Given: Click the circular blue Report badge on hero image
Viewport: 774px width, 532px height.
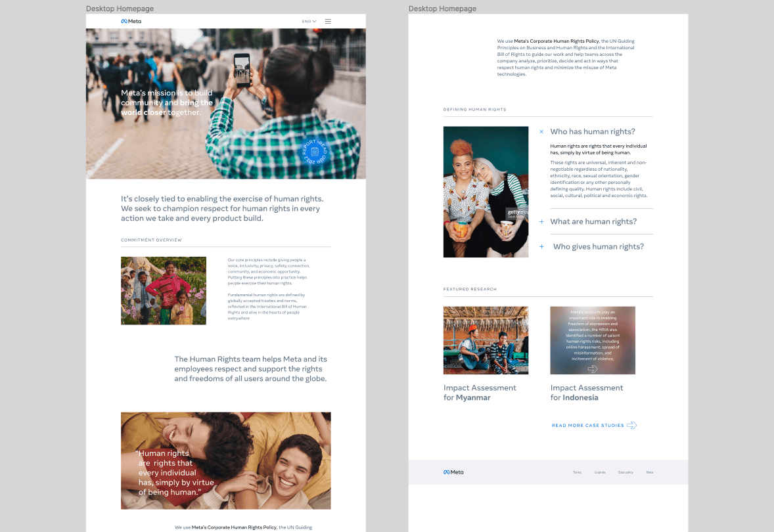Looking at the screenshot, I should click(315, 152).
